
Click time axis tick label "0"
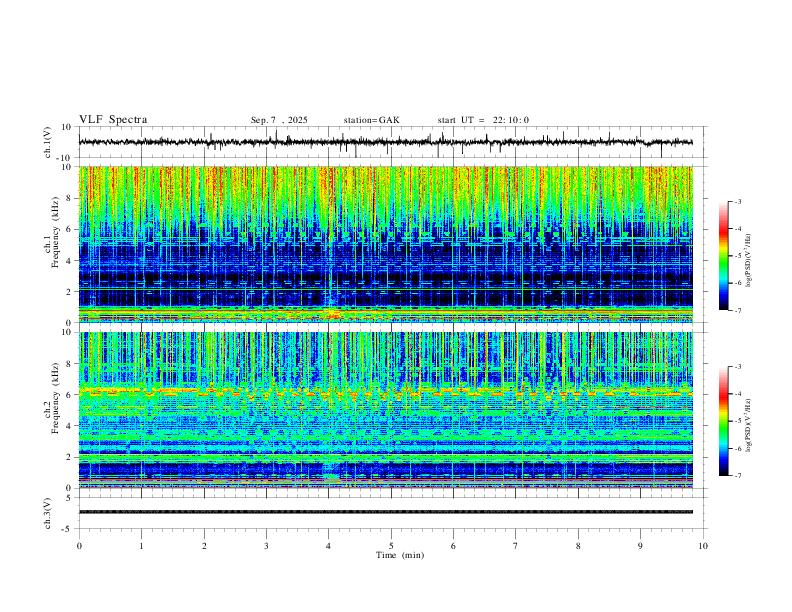79,546
